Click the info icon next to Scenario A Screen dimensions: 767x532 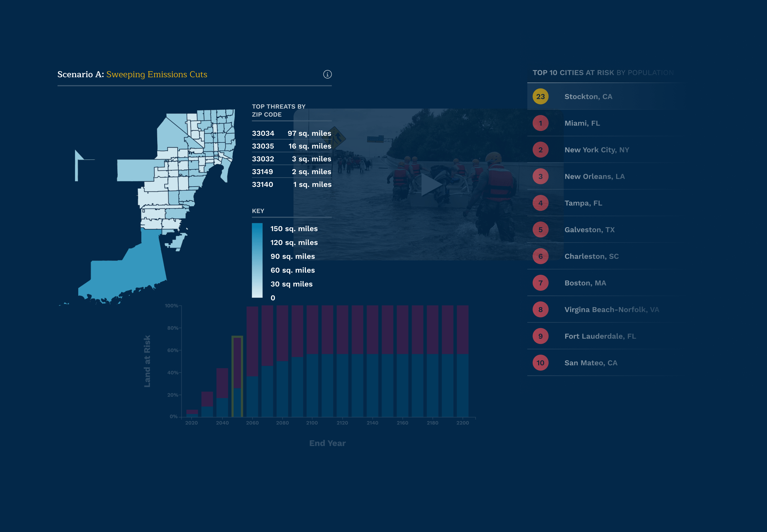click(328, 74)
